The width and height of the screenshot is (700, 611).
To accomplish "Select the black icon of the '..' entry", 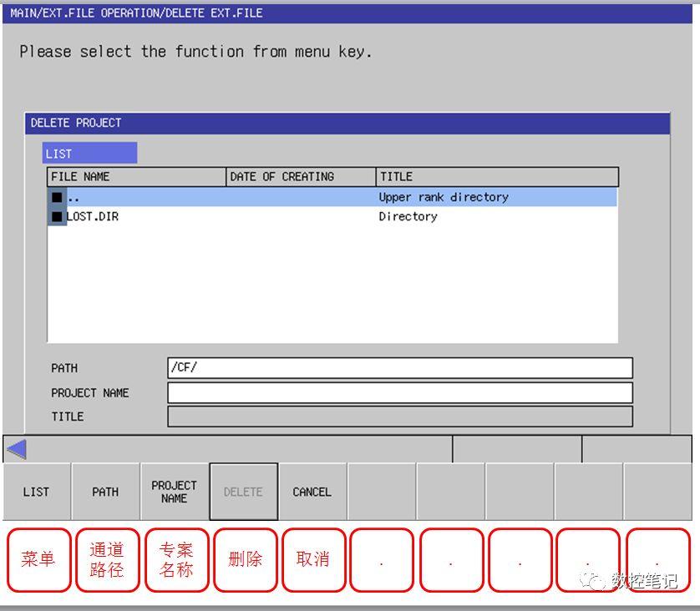I will coord(57,197).
